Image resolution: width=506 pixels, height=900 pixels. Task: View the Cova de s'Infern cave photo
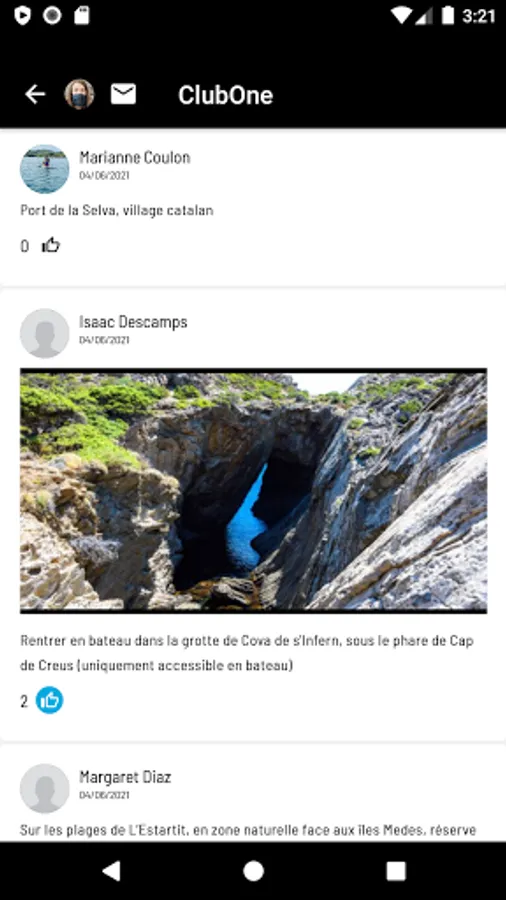click(x=254, y=491)
